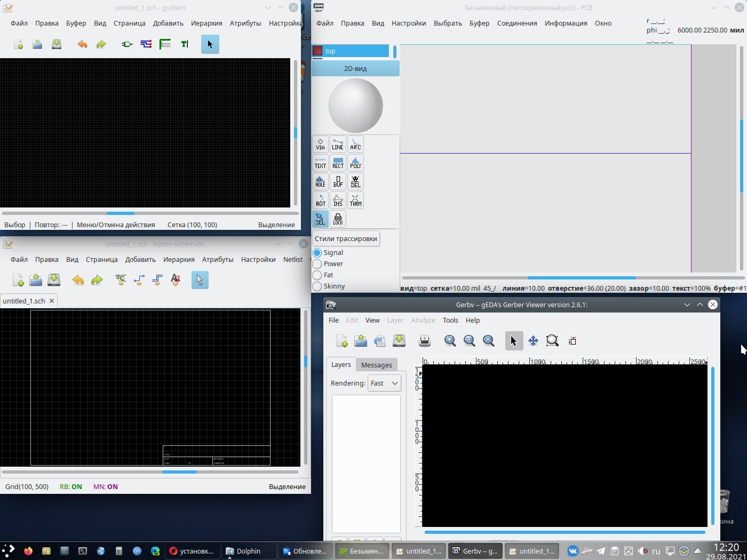This screenshot has height=560, width=747.
Task: Click the top layer button in PCB
Action: tap(351, 51)
